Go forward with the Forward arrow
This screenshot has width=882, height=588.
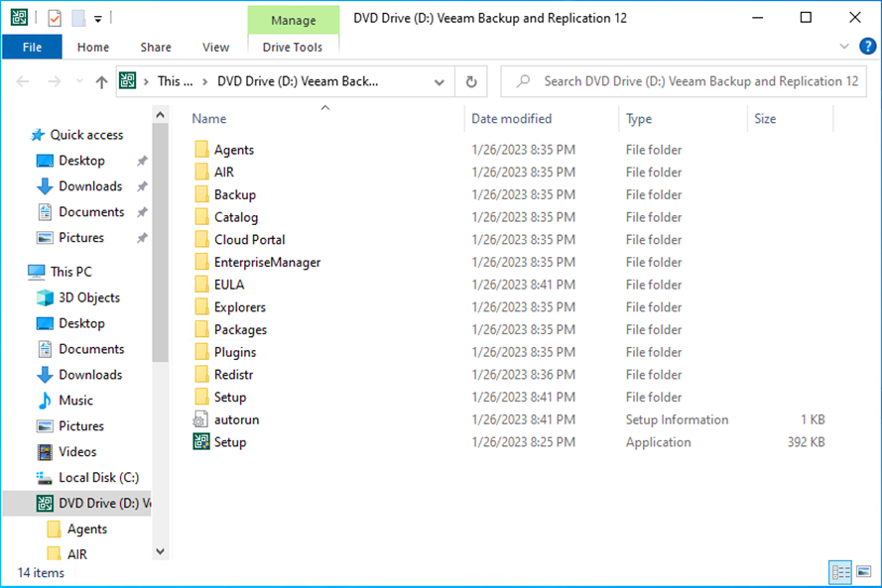[x=54, y=82]
